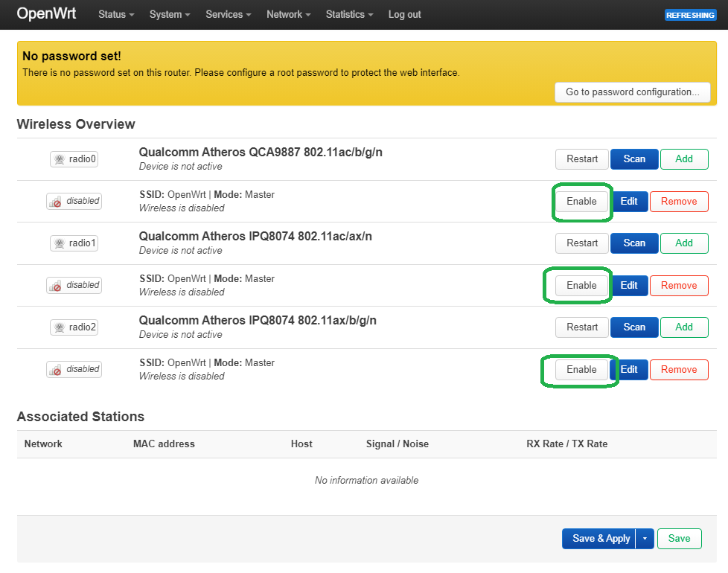Restart the radio0 device
Screen dimensions: 728x573
point(582,159)
